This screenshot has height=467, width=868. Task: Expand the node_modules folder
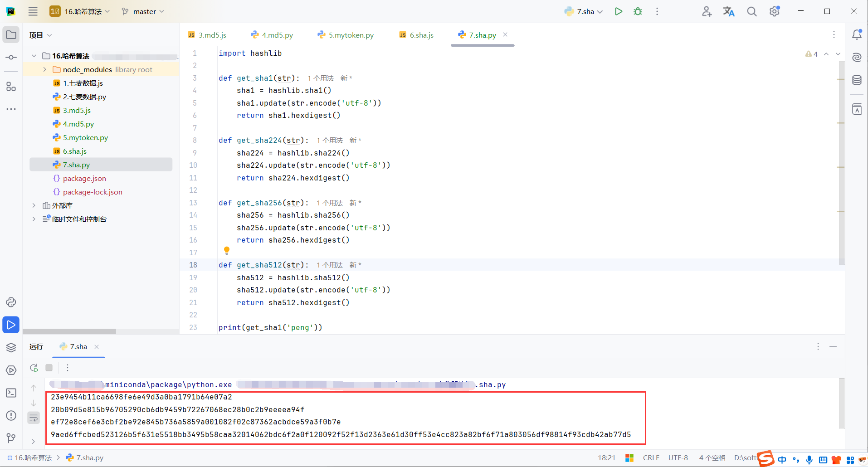coord(45,69)
